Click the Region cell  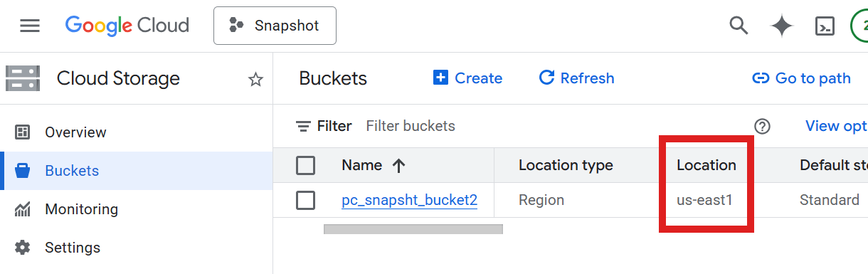[x=541, y=201]
